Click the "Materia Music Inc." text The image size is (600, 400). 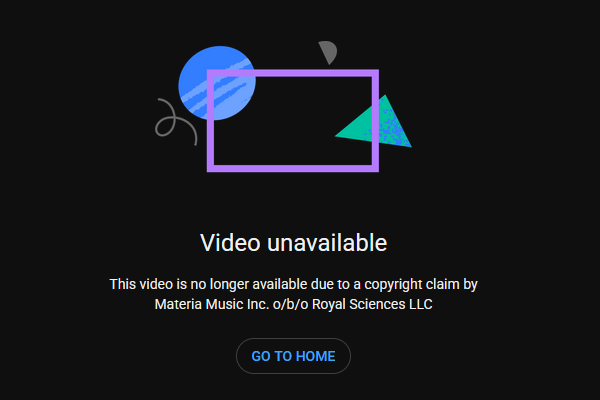(x=212, y=304)
